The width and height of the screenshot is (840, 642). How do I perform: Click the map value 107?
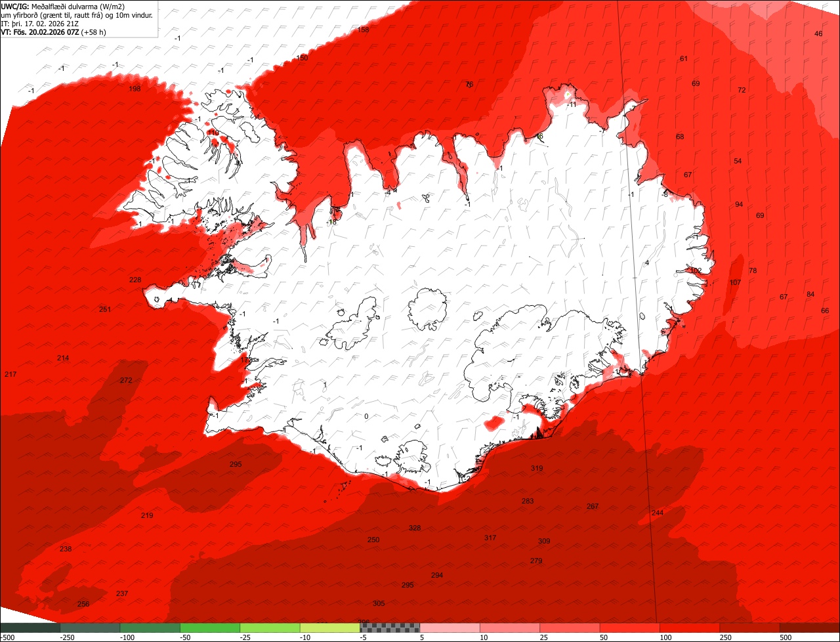(x=736, y=282)
